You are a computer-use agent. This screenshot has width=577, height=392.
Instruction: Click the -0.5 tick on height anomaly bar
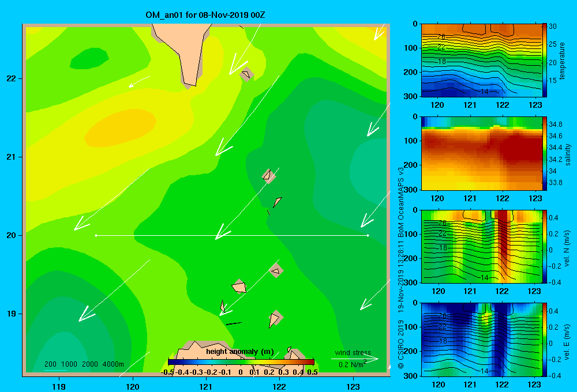click(x=167, y=372)
